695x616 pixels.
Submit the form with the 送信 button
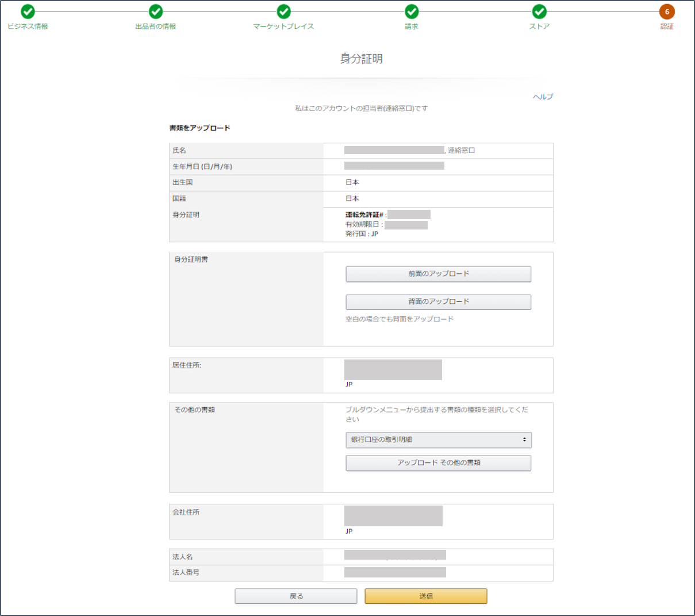click(426, 596)
